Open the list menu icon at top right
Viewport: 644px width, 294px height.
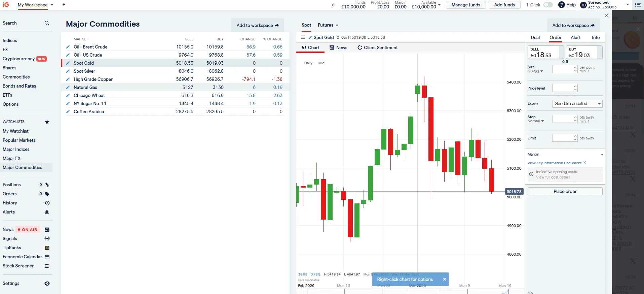coord(638,5)
